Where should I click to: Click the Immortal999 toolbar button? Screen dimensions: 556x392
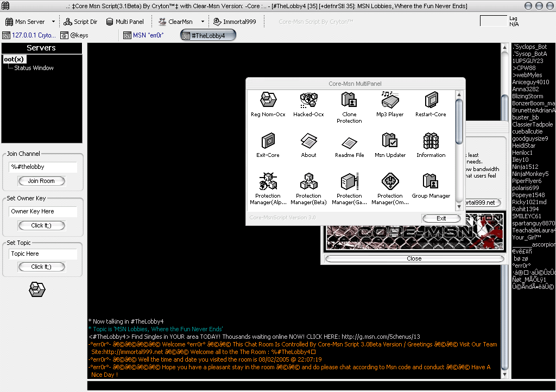[x=235, y=22]
